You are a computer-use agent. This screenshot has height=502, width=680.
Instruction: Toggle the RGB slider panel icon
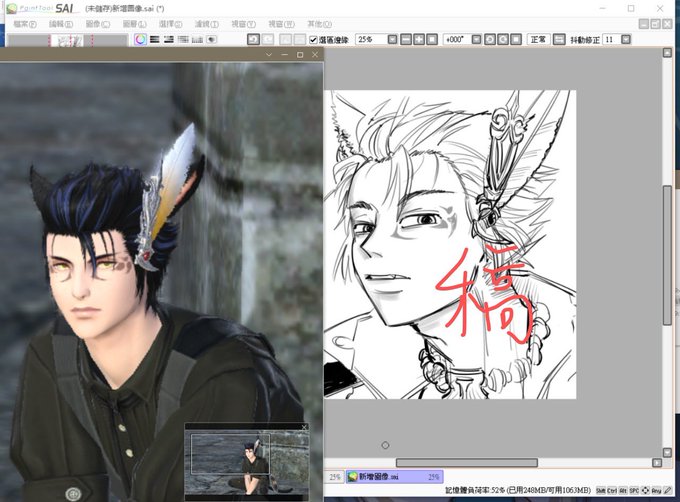[x=155, y=39]
